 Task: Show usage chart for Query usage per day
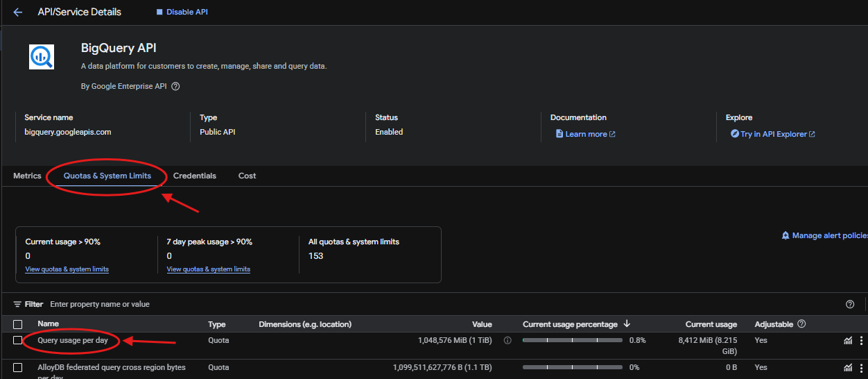(x=848, y=341)
